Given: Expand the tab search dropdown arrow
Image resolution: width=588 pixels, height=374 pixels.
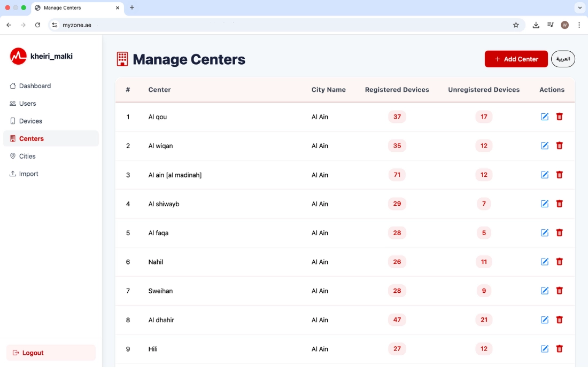Looking at the screenshot, I should [579, 8].
